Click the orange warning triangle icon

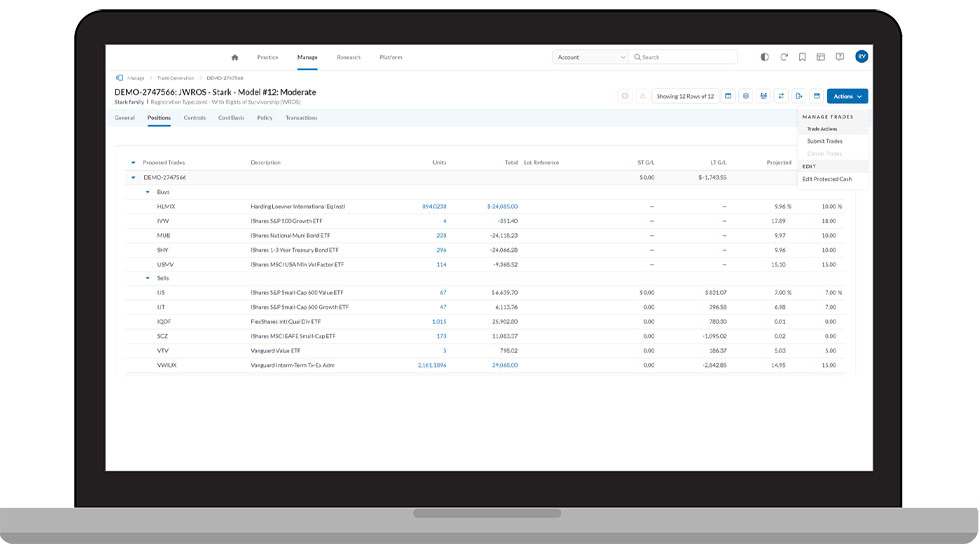[x=642, y=96]
